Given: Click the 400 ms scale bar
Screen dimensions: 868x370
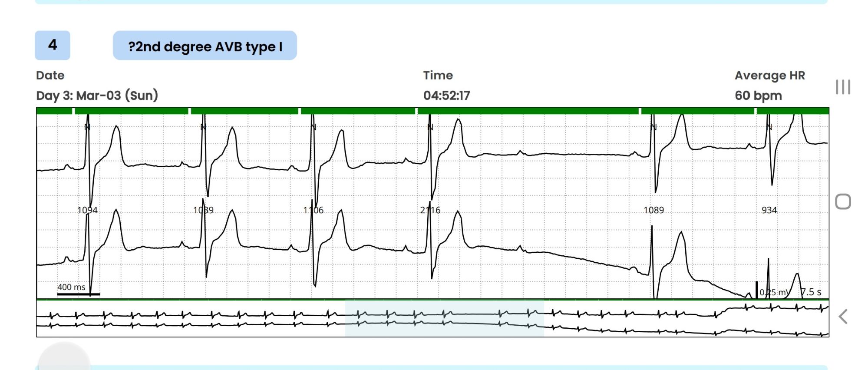Looking at the screenshot, I should coord(78,294).
